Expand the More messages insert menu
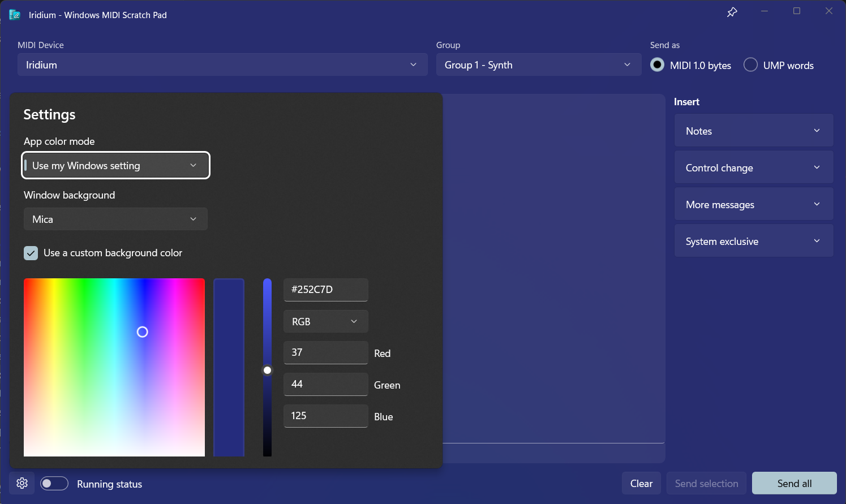This screenshot has height=504, width=846. (754, 204)
